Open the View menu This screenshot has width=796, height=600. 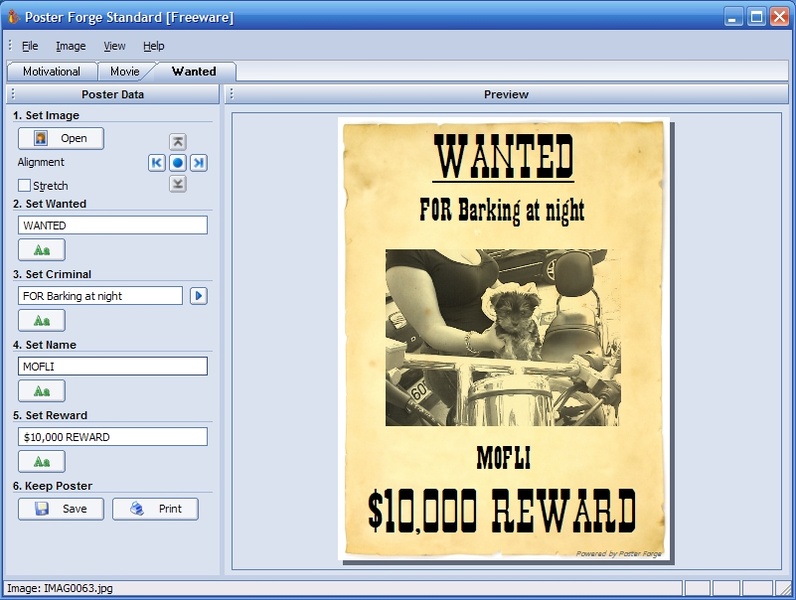click(114, 46)
